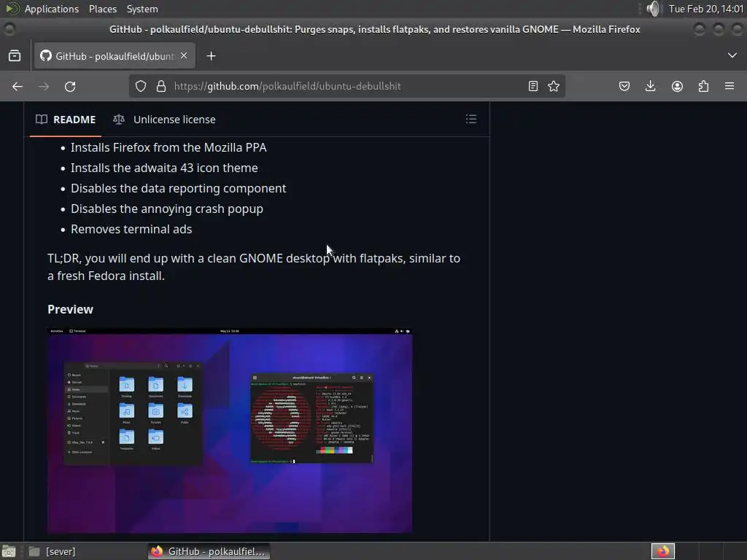Click 'Disables the annoying crash popup' item
This screenshot has width=747, height=560.
click(x=167, y=209)
